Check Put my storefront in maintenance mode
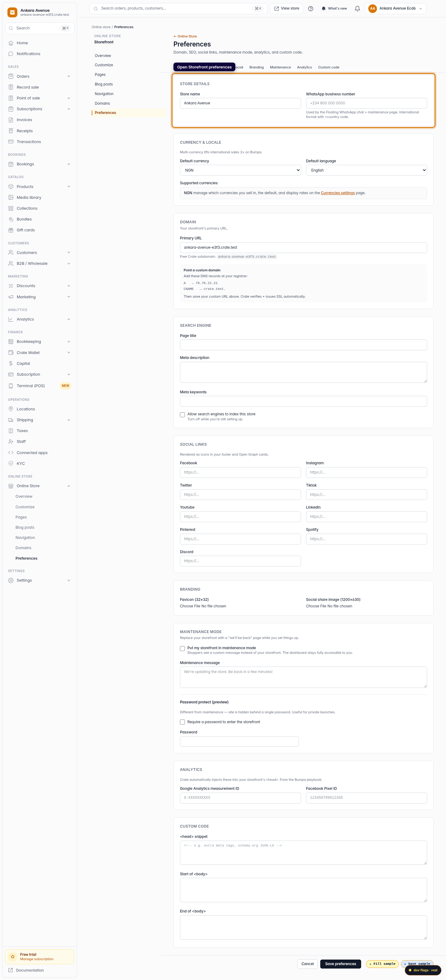The height and width of the screenshot is (980, 446). pyautogui.click(x=182, y=649)
